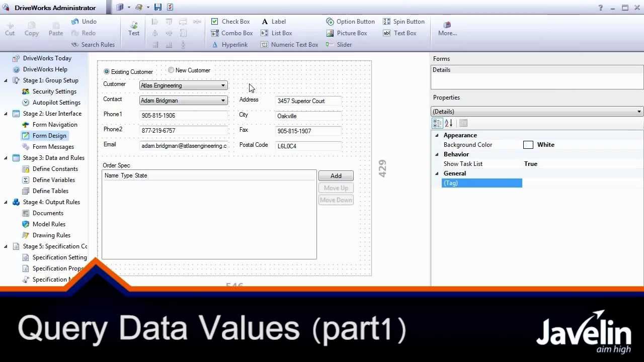Click the Postal Code field L6L0C4
The width and height of the screenshot is (644, 362).
pos(309,146)
